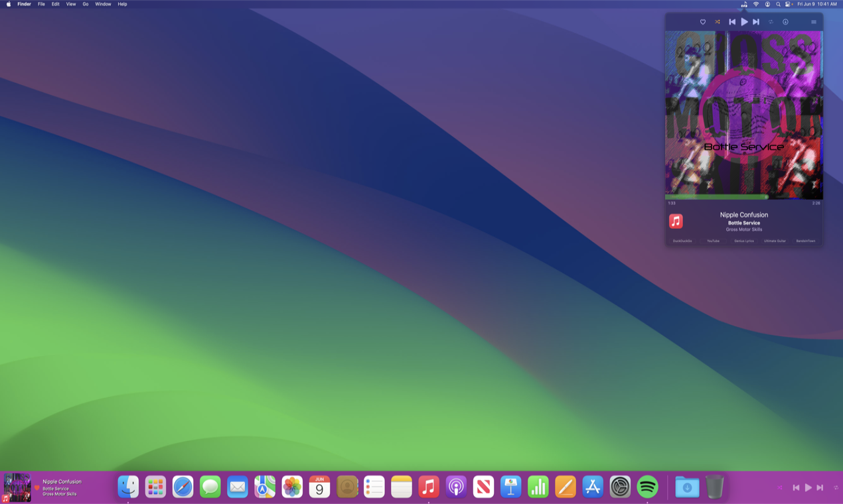Open Spotlight search in menu bar
Screen dimensions: 843x504
pos(778,4)
